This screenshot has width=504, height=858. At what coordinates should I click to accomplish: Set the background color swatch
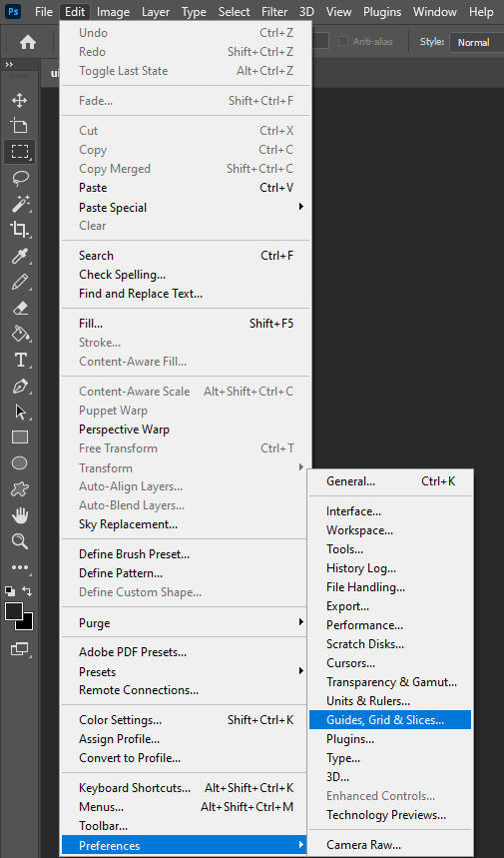[27, 624]
